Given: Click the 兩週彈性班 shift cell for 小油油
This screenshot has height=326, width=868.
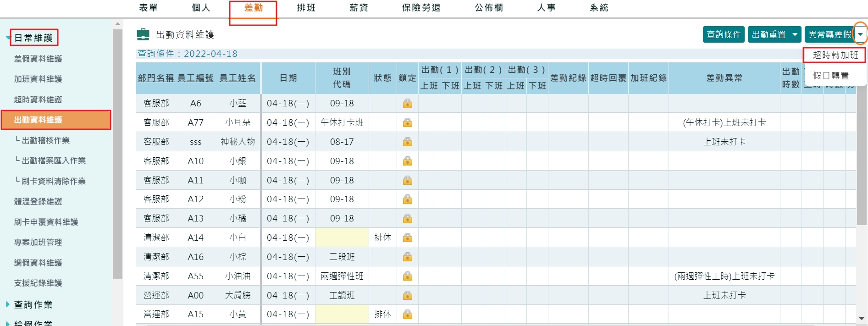Looking at the screenshot, I should [342, 276].
